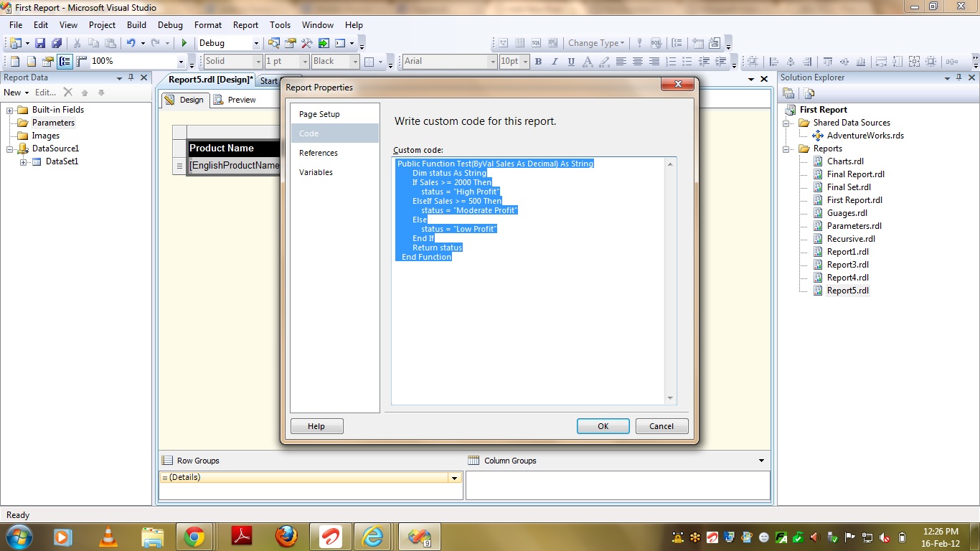The width and height of the screenshot is (980, 551).
Task: Click the Underline formatting icon
Action: 571,62
